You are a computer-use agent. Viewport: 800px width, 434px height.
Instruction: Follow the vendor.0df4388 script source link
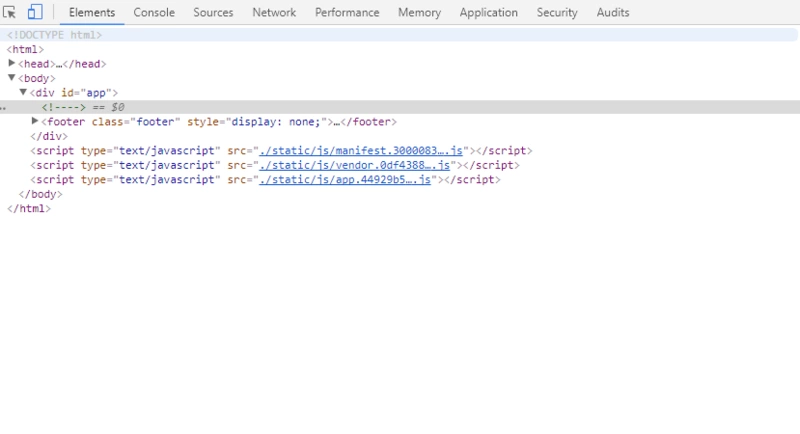click(x=358, y=165)
